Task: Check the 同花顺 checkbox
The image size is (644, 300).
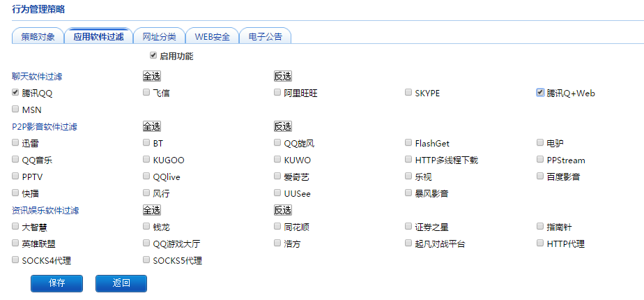Action: tap(277, 226)
